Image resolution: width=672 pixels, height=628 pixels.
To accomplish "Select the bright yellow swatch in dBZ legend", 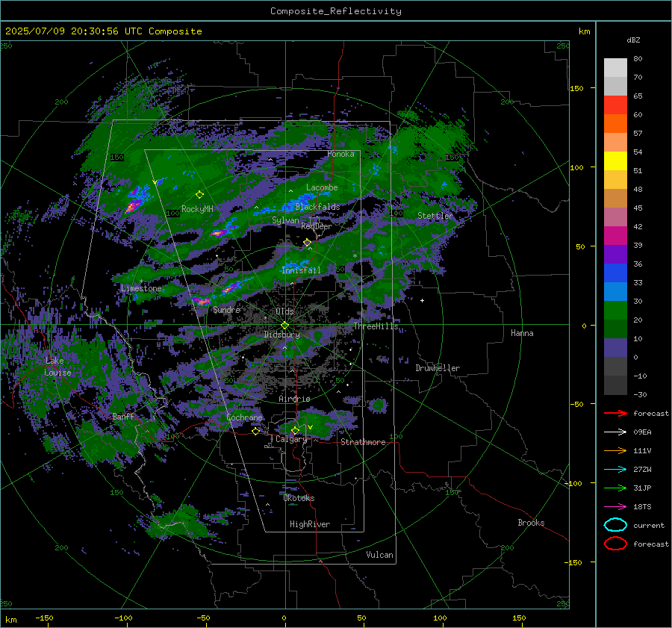I will click(615, 161).
